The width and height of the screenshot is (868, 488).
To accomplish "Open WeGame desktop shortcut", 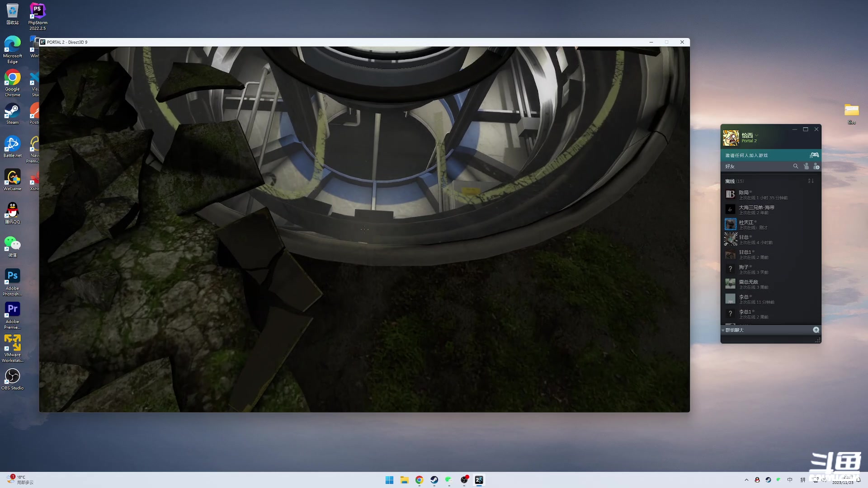I will (x=12, y=180).
